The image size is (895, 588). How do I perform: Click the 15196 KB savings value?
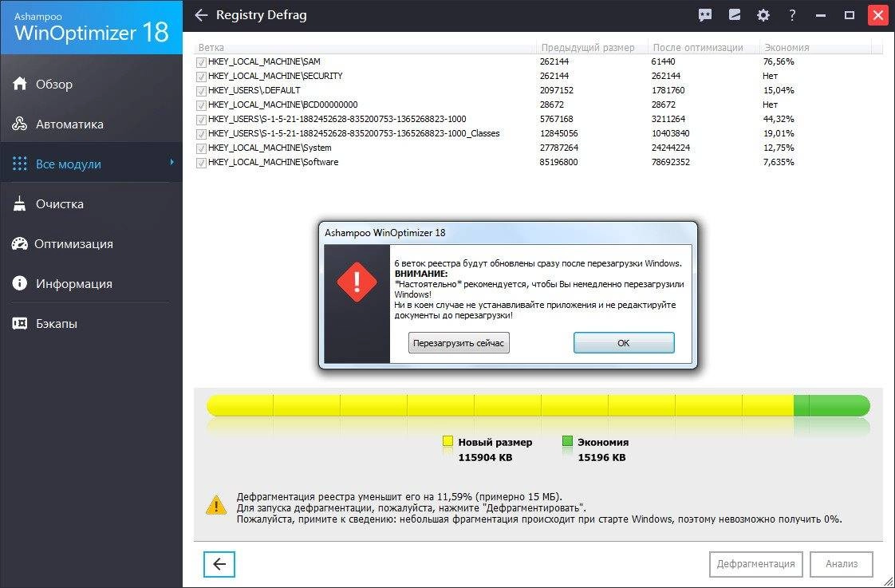[601, 457]
